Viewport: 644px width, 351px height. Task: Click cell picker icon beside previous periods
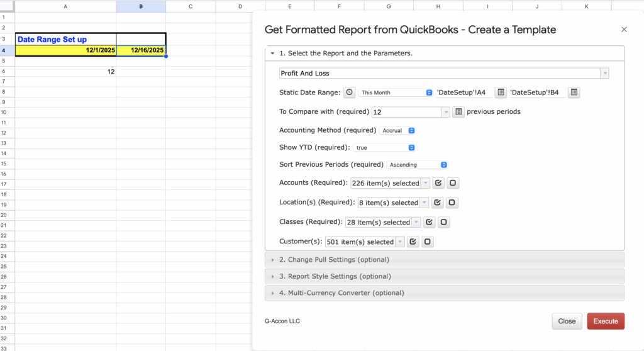pyautogui.click(x=458, y=112)
